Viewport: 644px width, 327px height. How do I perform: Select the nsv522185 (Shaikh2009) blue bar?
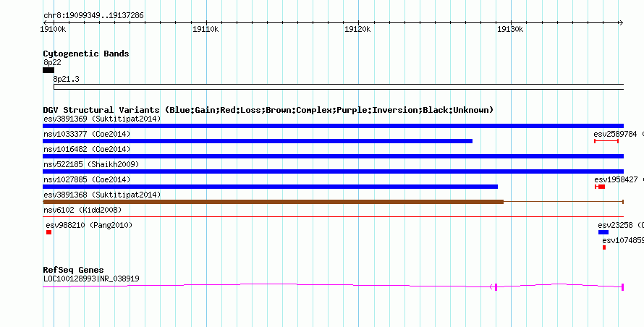[x=333, y=171]
